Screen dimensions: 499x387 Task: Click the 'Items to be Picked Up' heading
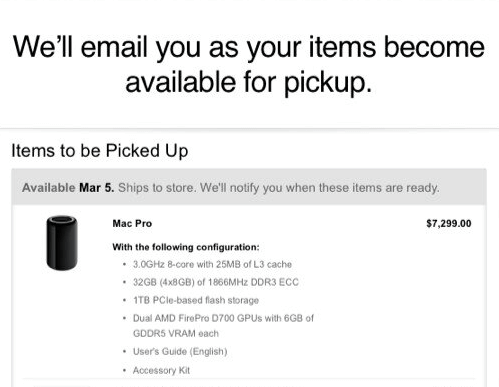(100, 151)
